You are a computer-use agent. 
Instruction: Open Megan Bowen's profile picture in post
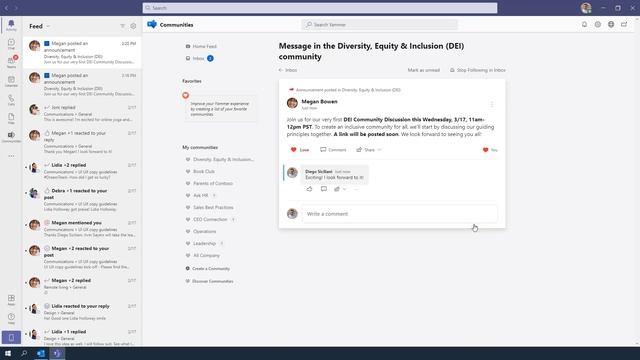(292, 103)
